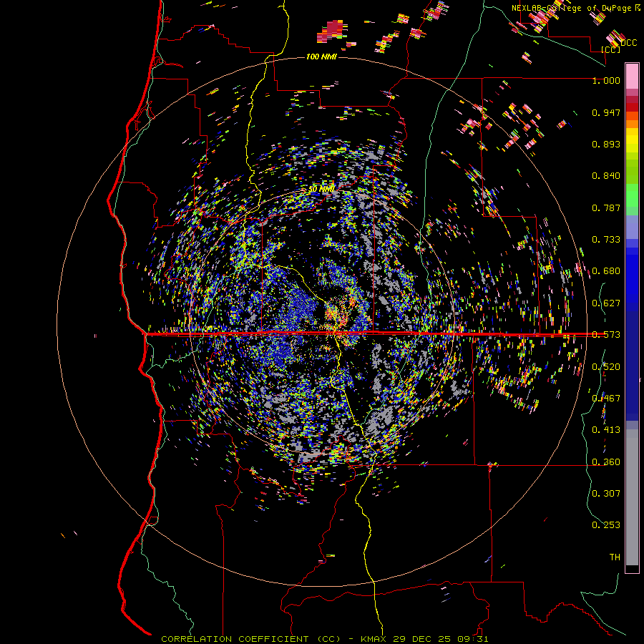This screenshot has height=644, width=644.
Task: Select the 0.360 scale label
Action: click(606, 462)
